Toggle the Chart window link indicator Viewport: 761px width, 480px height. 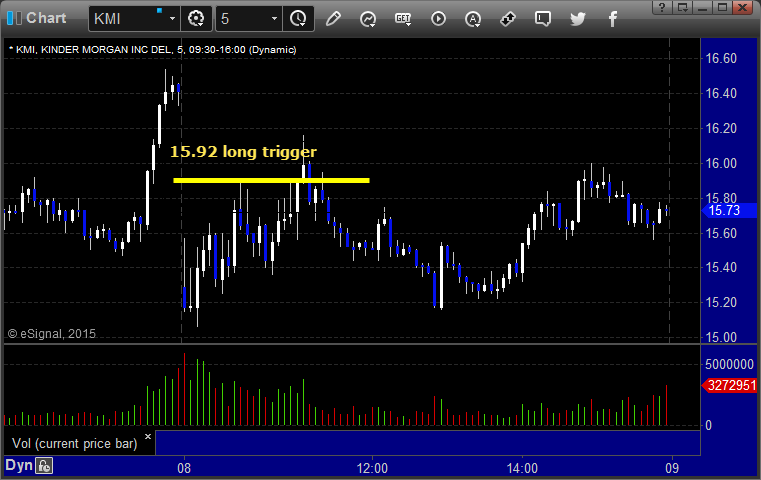pos(14,18)
